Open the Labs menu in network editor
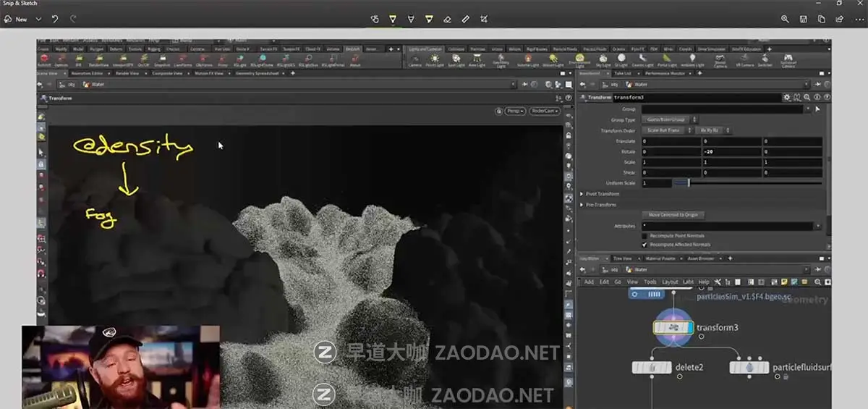868x409 pixels. [x=688, y=282]
